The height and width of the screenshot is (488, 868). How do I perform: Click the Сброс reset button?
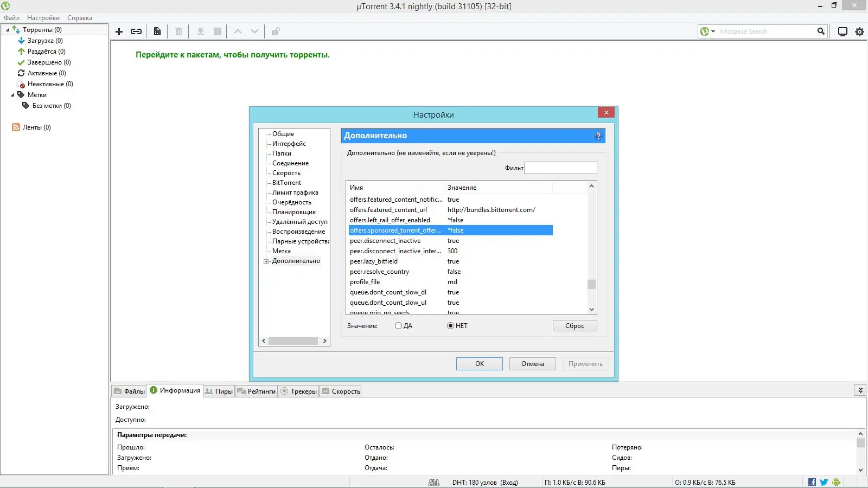tap(575, 326)
